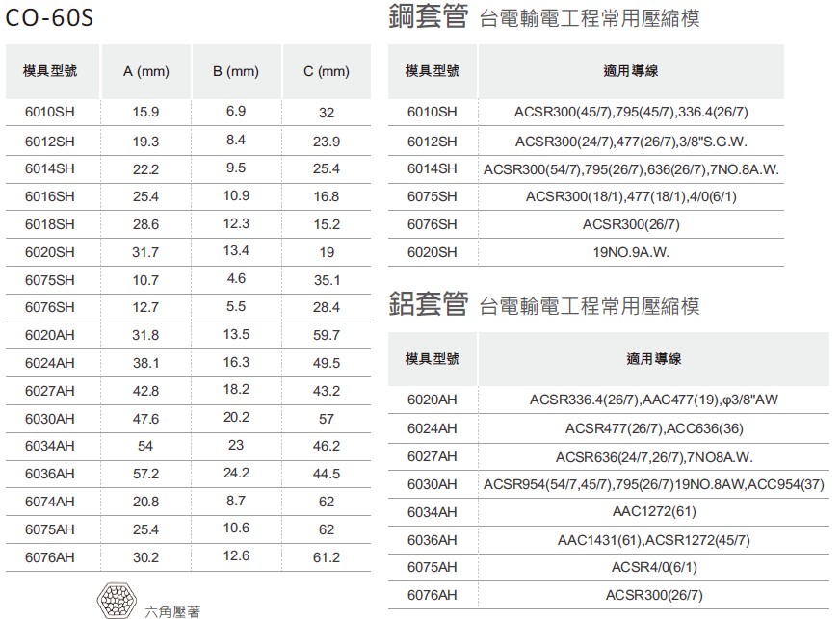Click 6075SH in the dimensions table

tap(50, 280)
